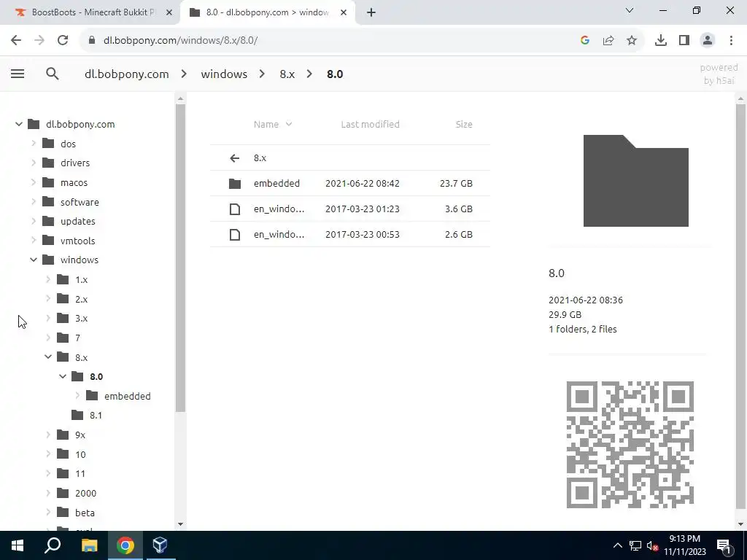The image size is (747, 560).
Task: Click the VirtualBox taskbar icon
Action: [160, 545]
